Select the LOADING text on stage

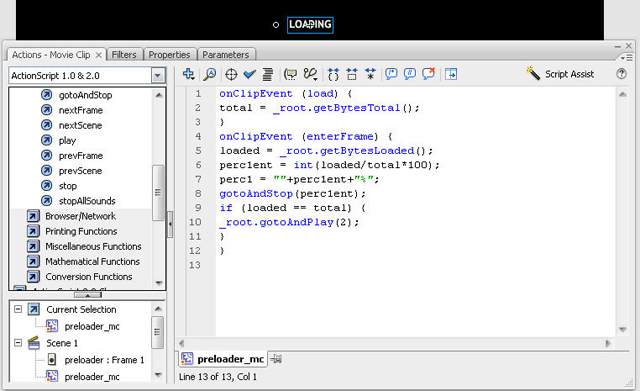(x=310, y=25)
